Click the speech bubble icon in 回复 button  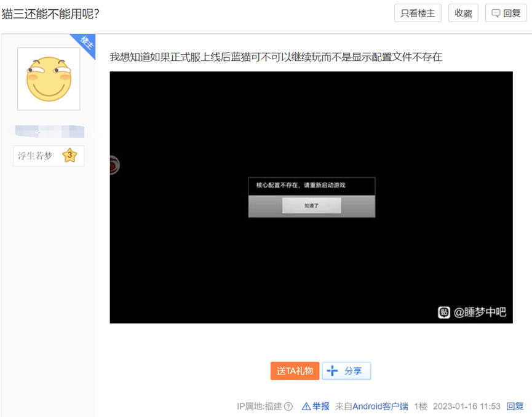[x=496, y=14]
